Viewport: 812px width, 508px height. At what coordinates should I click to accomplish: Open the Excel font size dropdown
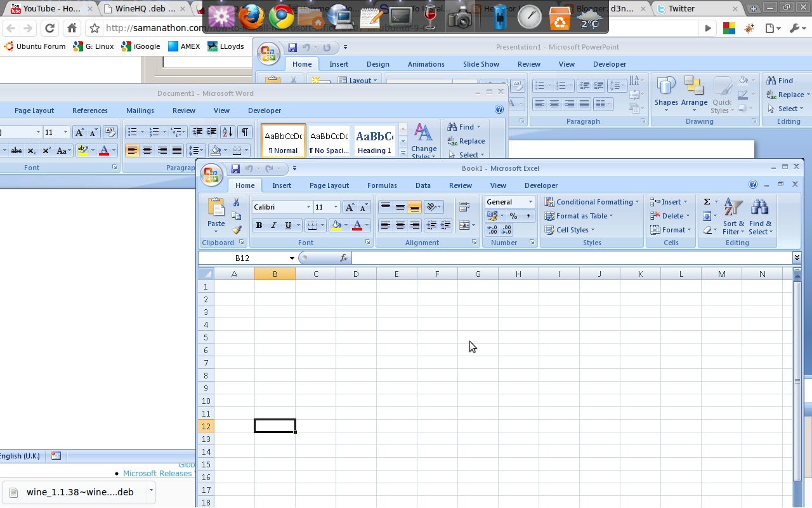tap(336, 206)
